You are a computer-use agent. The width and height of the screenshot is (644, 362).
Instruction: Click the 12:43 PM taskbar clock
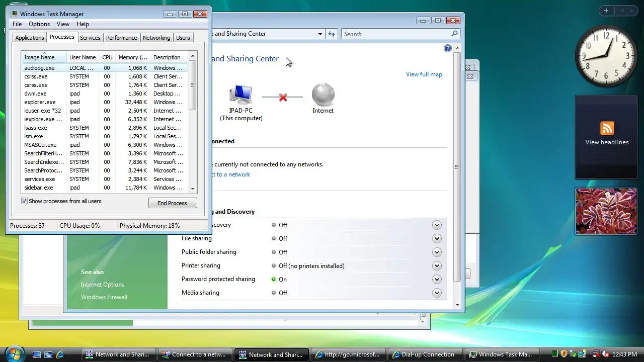(x=625, y=354)
